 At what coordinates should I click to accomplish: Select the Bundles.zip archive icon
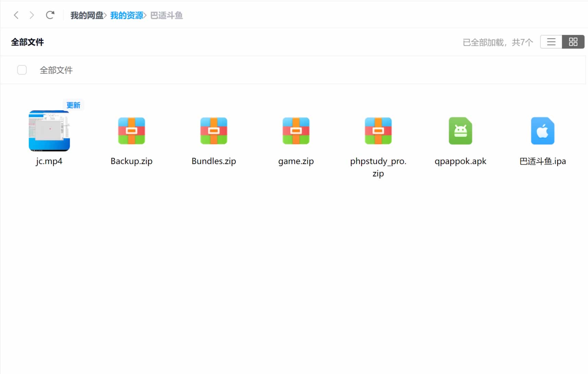[214, 131]
